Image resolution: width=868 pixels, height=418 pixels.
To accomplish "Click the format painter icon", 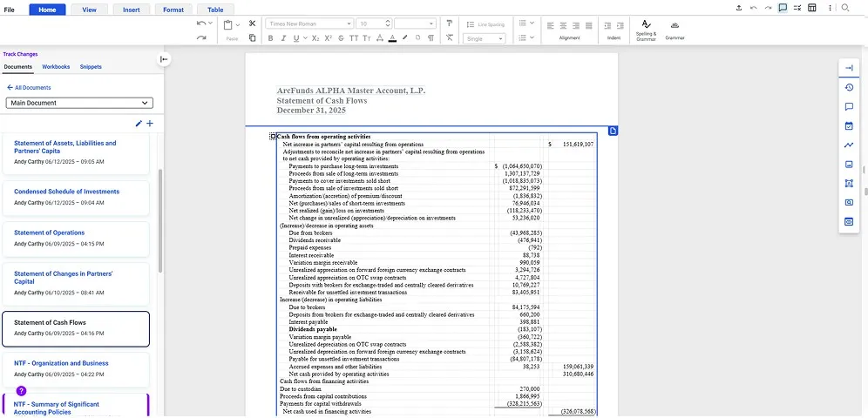I will [450, 24].
